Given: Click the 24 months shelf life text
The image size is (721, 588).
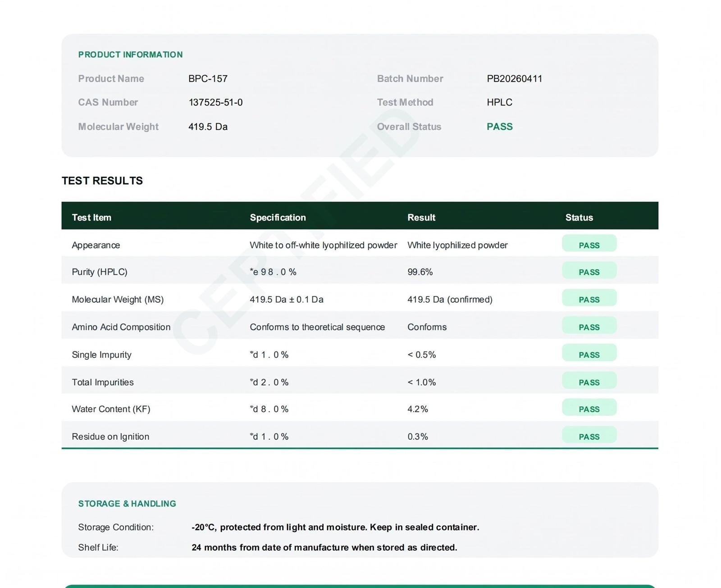Looking at the screenshot, I should pos(324,547).
